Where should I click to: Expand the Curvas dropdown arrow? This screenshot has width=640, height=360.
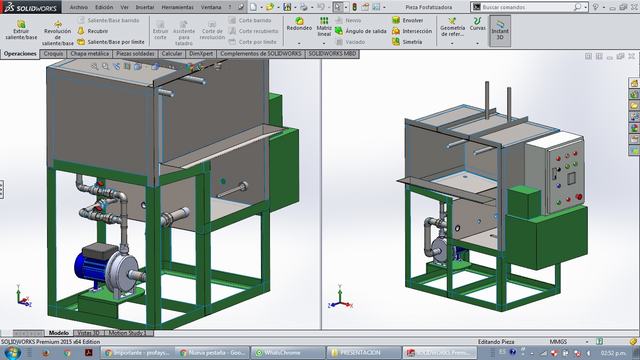477,43
